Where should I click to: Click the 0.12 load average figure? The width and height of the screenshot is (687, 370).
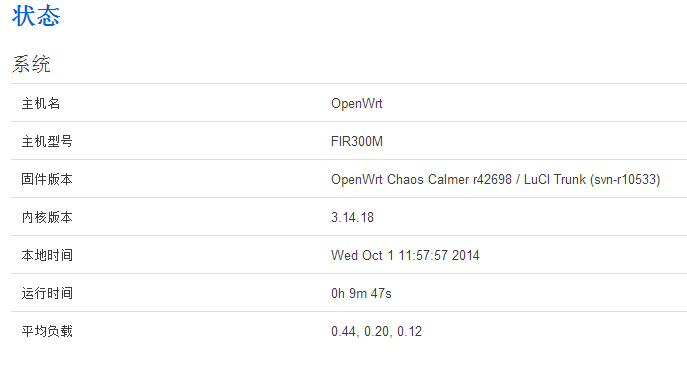[410, 331]
